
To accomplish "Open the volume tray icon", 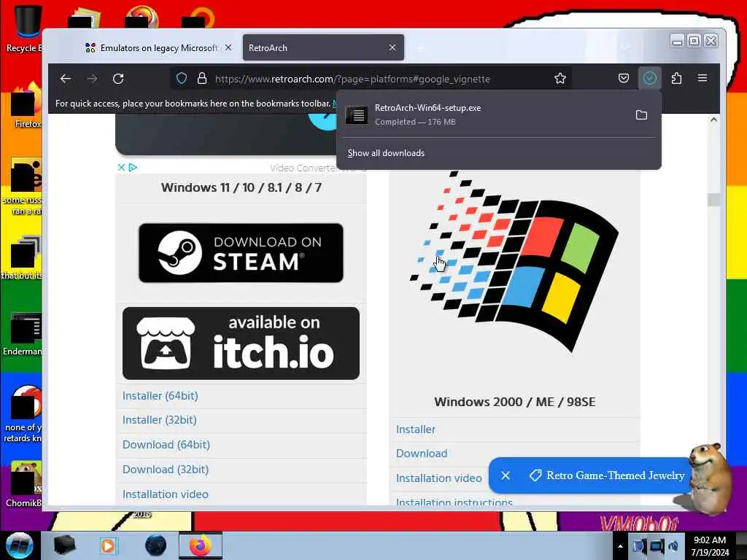I will [x=673, y=545].
